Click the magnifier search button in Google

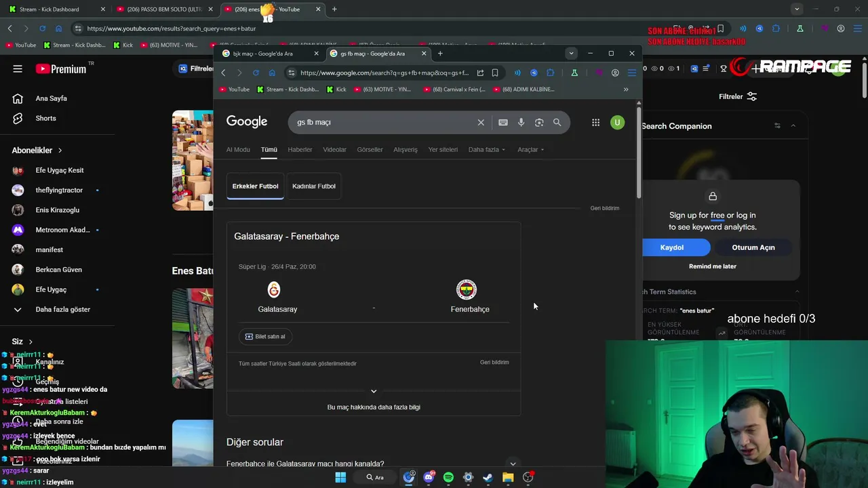click(557, 122)
